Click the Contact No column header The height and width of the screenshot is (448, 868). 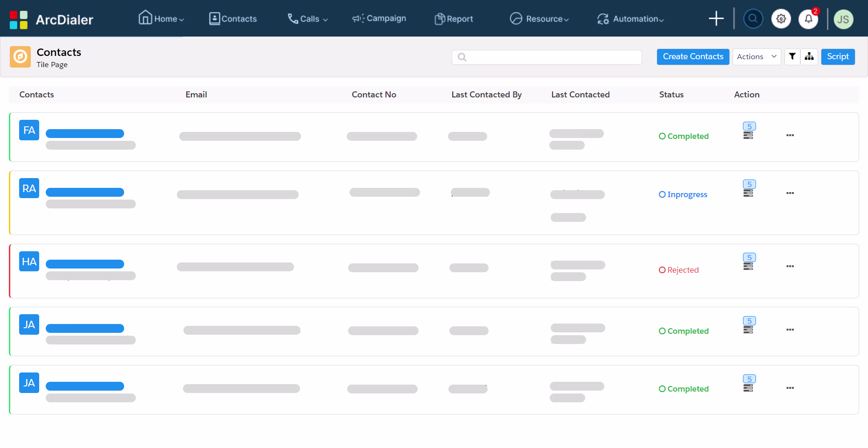coord(374,95)
